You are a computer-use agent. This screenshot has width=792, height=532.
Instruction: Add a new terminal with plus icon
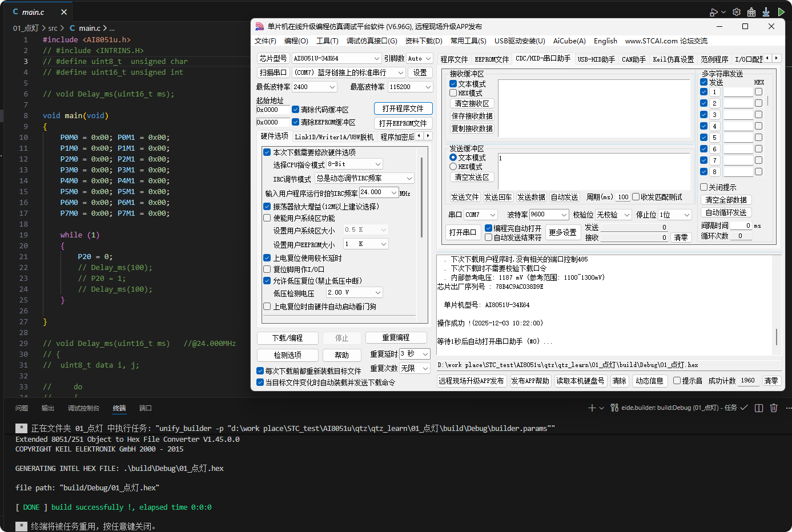(x=592, y=408)
